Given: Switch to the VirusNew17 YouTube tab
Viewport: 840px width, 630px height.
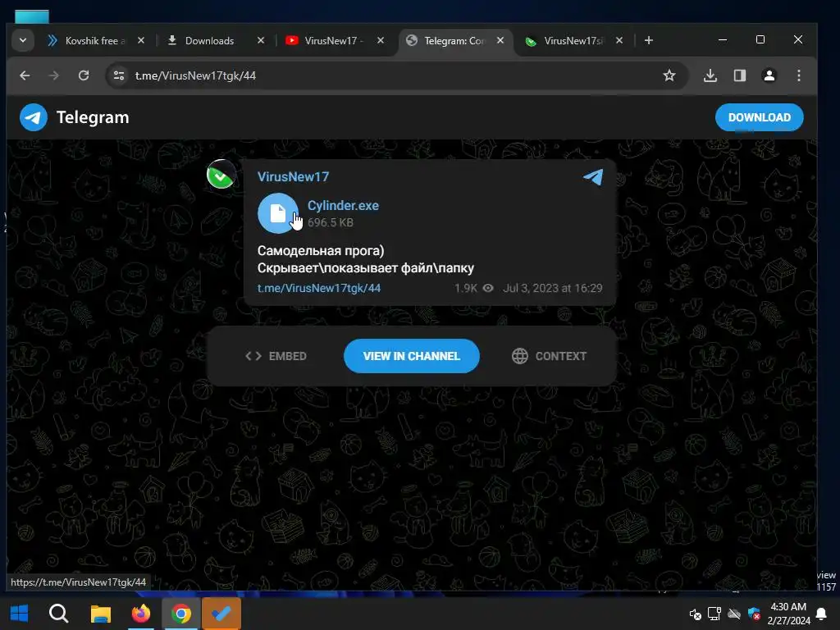Looking at the screenshot, I should (332, 41).
